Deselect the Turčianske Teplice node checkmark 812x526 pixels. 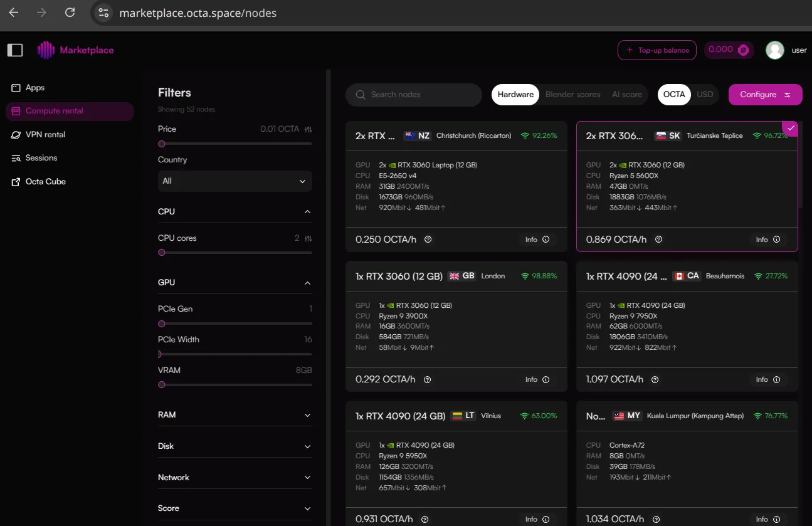point(791,129)
